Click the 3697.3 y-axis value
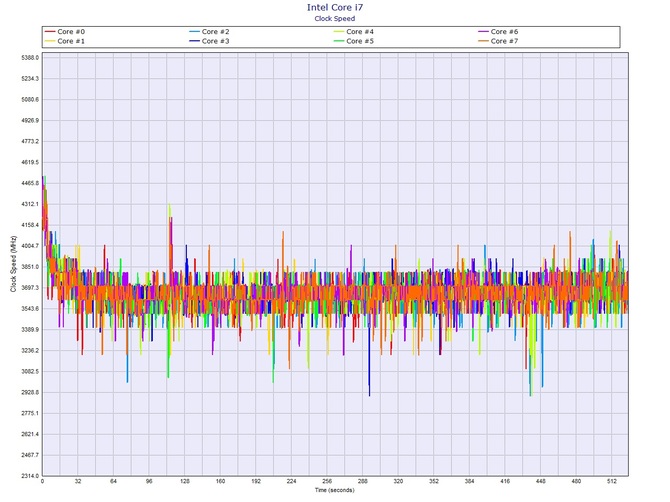This screenshot has width=670, height=502. [30, 288]
